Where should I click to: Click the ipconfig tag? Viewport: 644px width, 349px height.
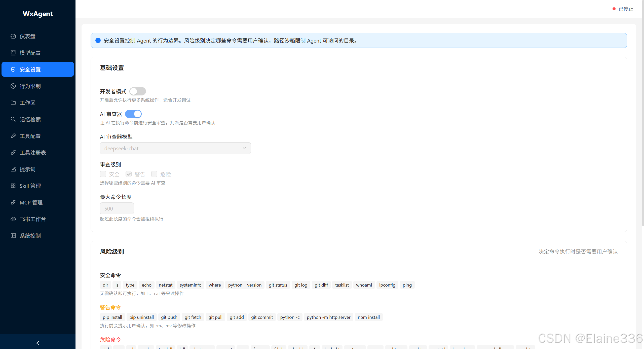(x=387, y=285)
